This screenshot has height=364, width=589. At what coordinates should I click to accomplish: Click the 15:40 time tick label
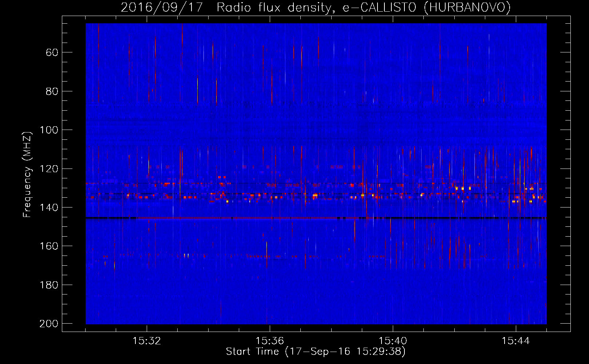tap(393, 341)
